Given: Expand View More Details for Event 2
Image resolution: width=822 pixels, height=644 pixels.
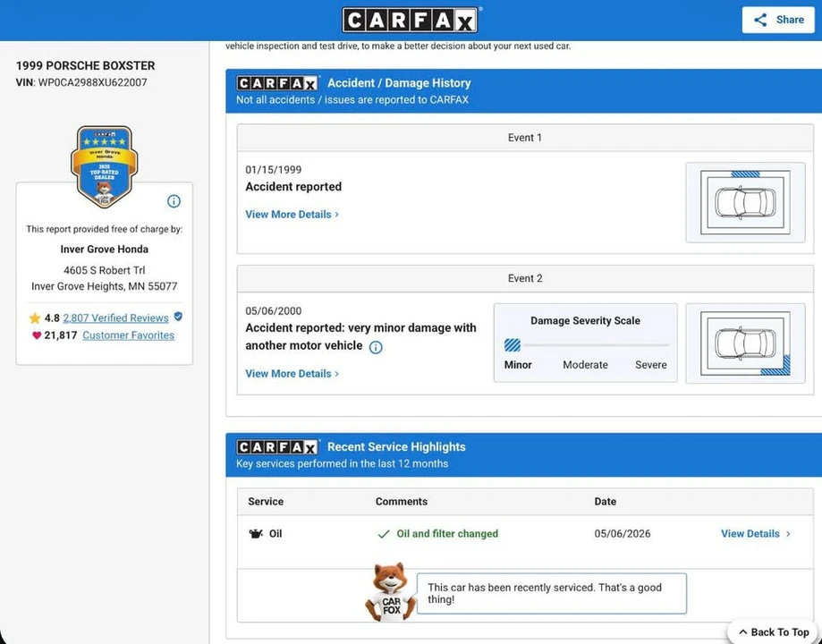Looking at the screenshot, I should pos(292,373).
